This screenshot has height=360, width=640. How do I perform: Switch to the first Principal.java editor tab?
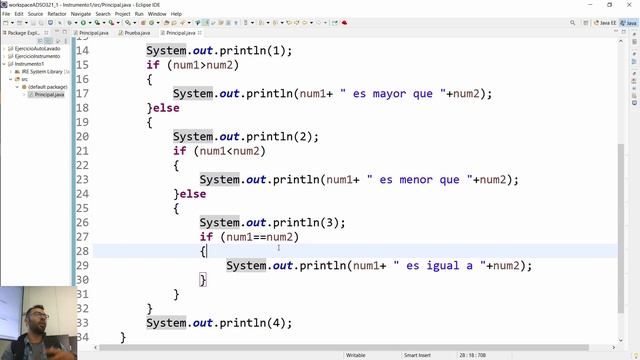point(91,33)
